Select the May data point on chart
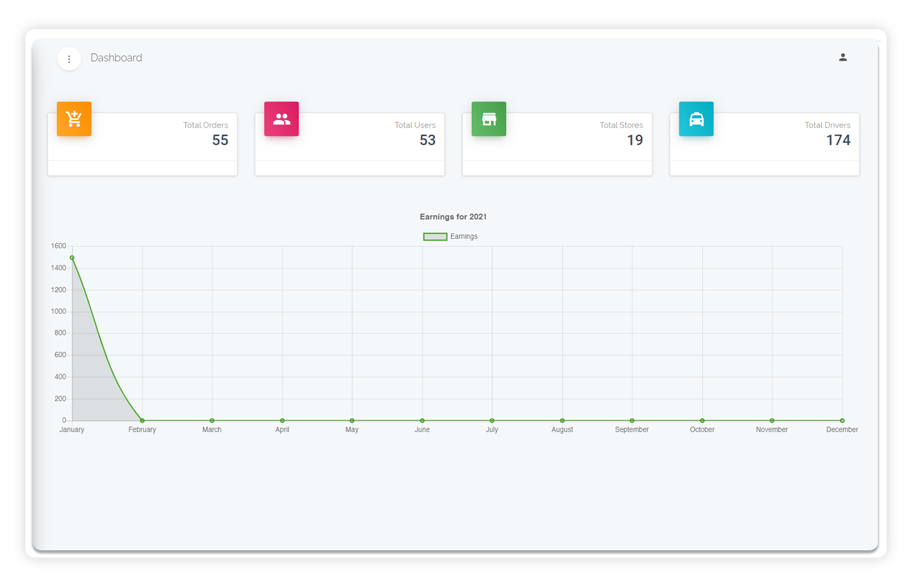Image resolution: width=917 pixels, height=588 pixels. (352, 421)
